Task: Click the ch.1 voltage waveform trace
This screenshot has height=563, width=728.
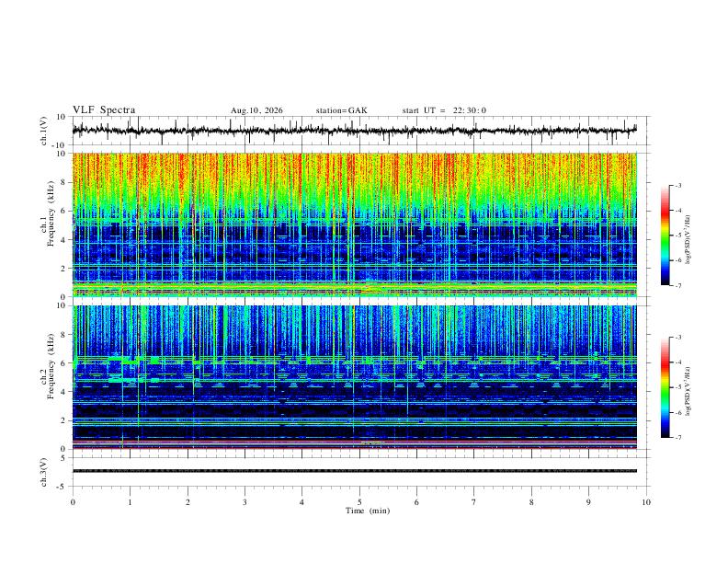Action: point(354,131)
